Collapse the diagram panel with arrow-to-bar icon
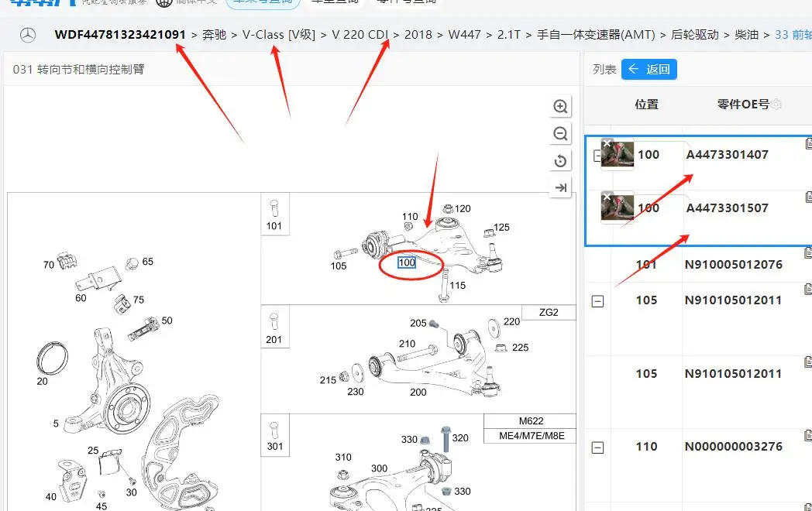 560,187
